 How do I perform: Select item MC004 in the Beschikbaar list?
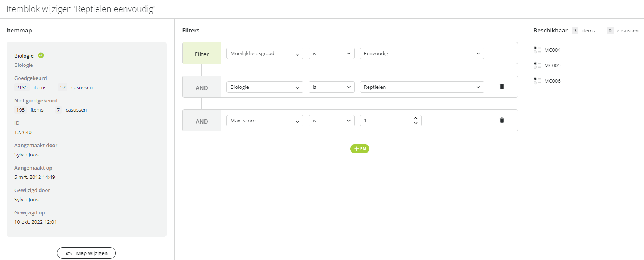tap(552, 50)
